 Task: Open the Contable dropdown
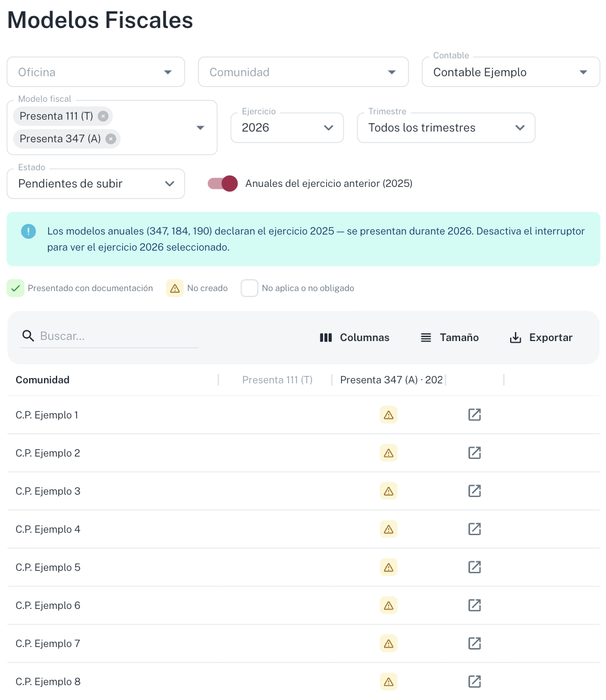point(511,72)
